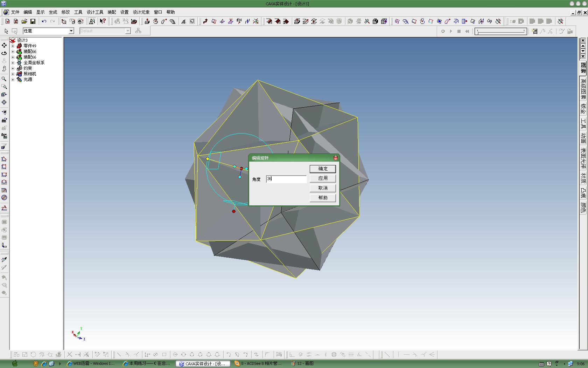Click the hierarchy tree icon beside Default

(138, 31)
